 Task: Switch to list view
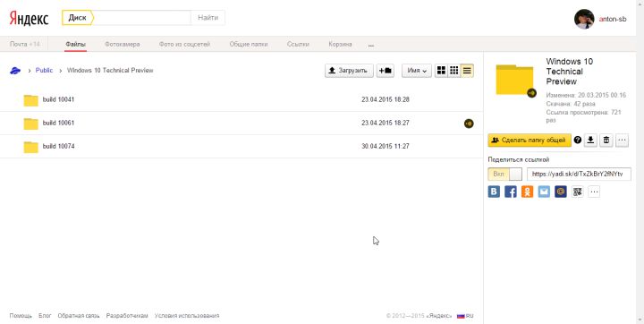[x=467, y=71]
